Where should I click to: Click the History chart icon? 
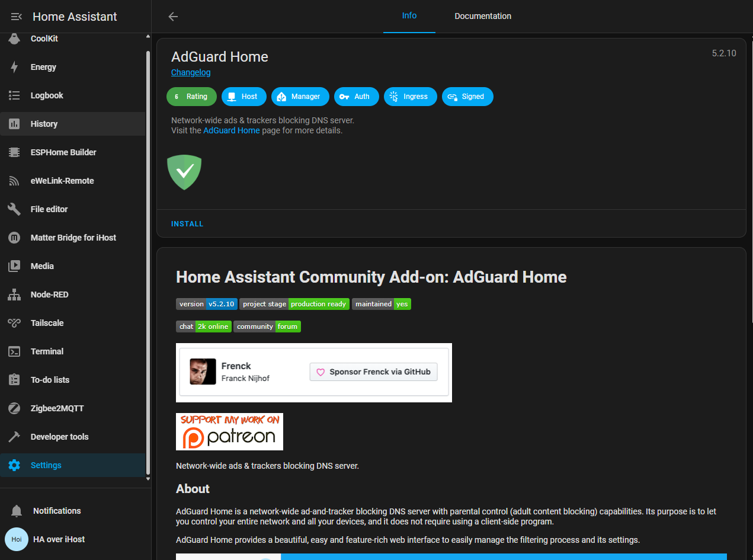point(14,124)
